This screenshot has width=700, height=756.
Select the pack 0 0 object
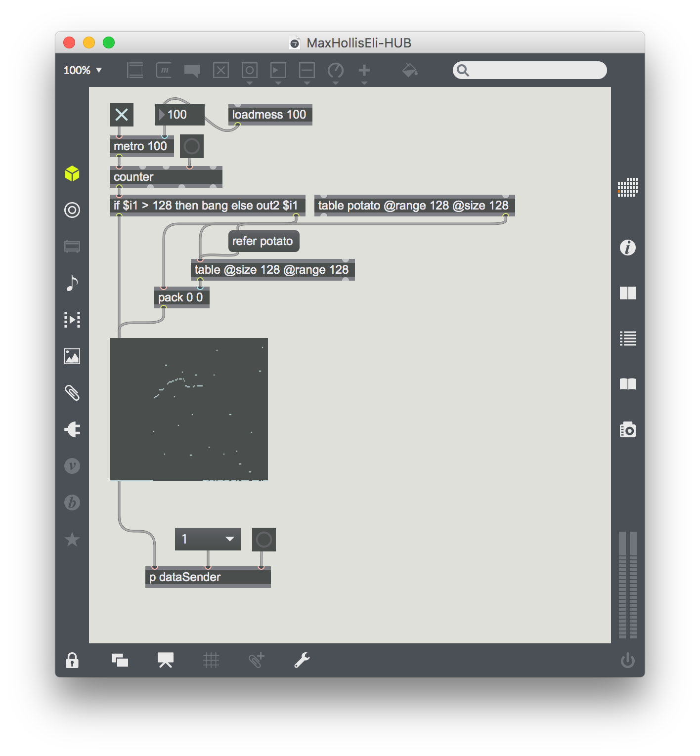[182, 297]
